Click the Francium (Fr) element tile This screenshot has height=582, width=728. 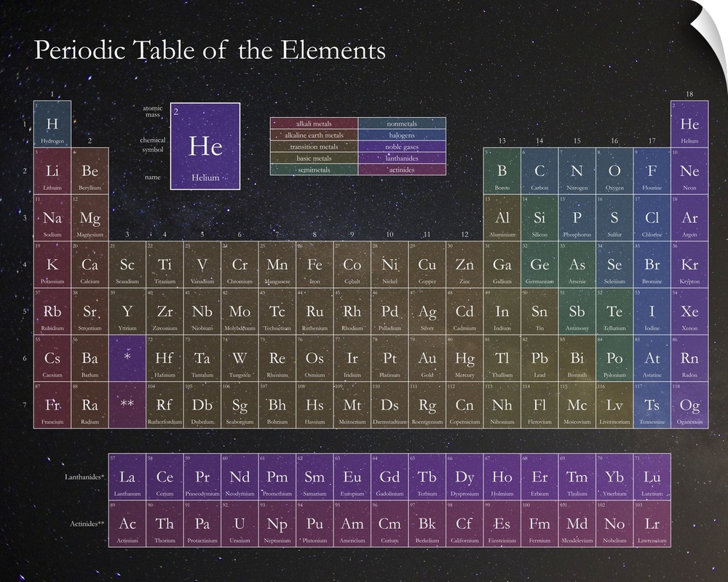(52, 404)
